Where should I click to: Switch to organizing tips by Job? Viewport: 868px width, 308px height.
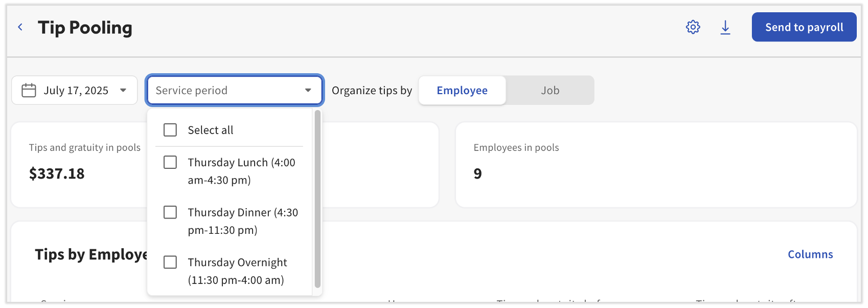click(x=550, y=91)
